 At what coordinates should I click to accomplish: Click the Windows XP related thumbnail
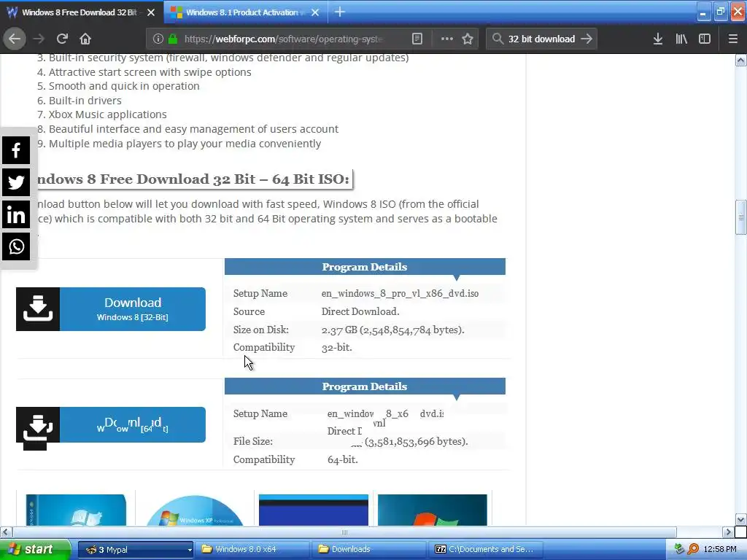click(194, 510)
